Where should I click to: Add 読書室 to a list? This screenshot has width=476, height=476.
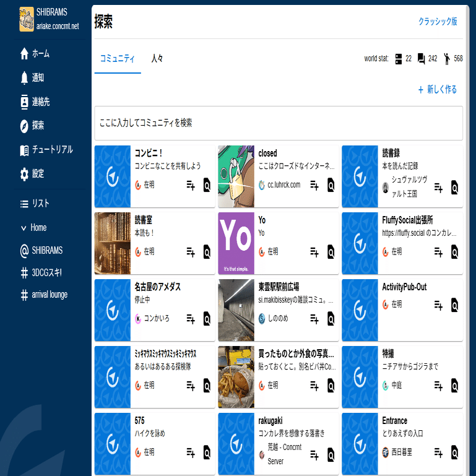(x=191, y=252)
